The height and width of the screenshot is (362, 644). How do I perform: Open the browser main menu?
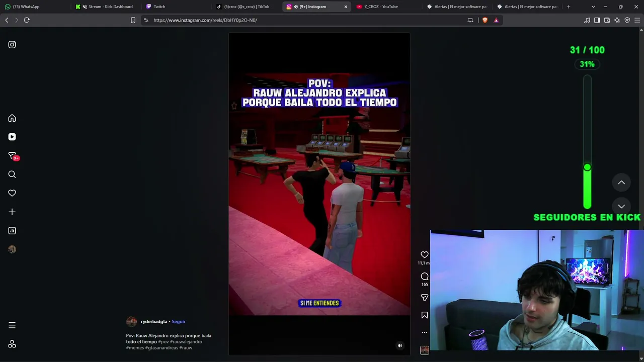click(637, 20)
